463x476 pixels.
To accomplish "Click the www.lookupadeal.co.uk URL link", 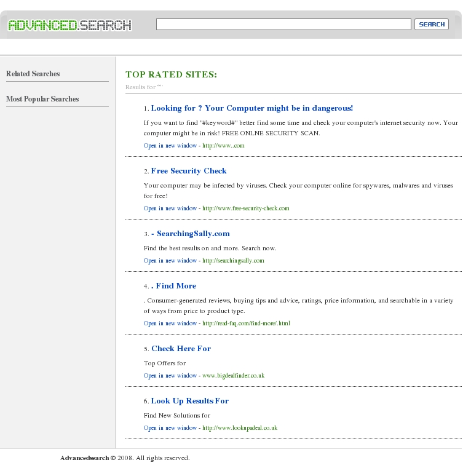I will (x=240, y=428).
